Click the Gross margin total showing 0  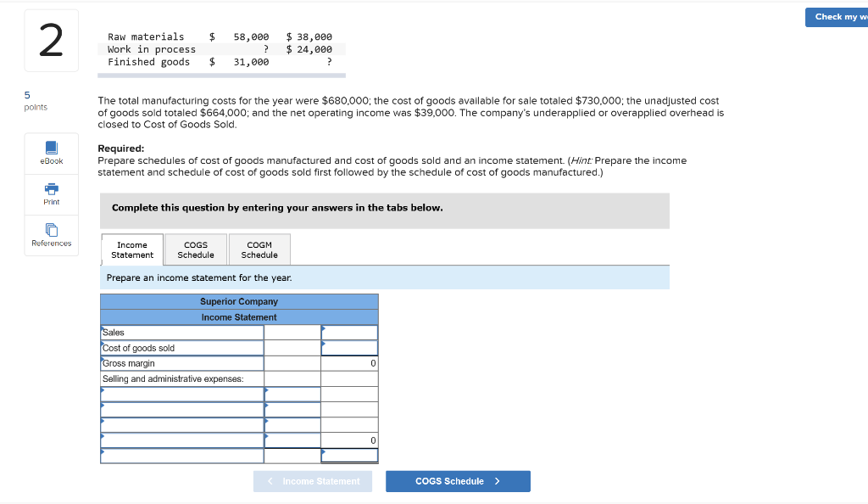349,363
